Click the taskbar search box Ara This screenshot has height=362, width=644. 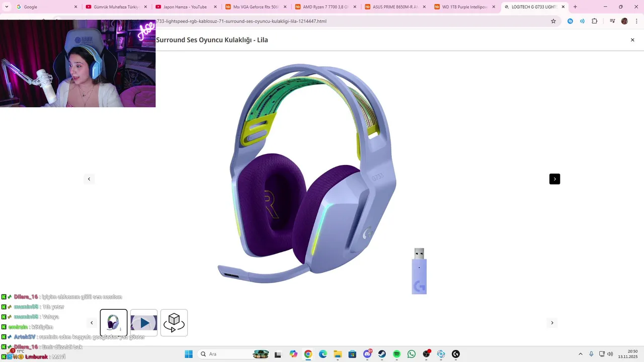pos(234,354)
